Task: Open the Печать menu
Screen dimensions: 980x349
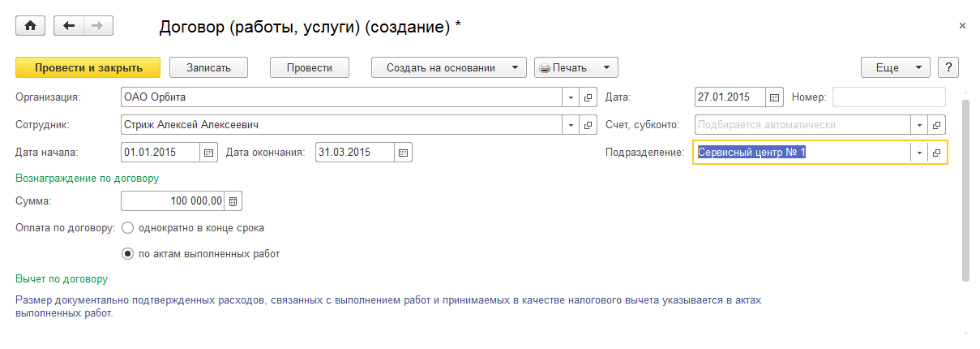Action: [x=576, y=67]
